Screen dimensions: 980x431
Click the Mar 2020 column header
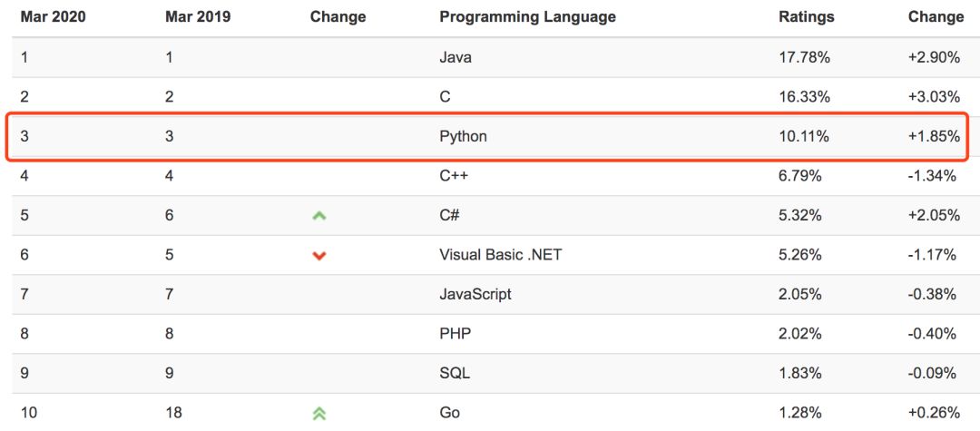click(x=53, y=17)
